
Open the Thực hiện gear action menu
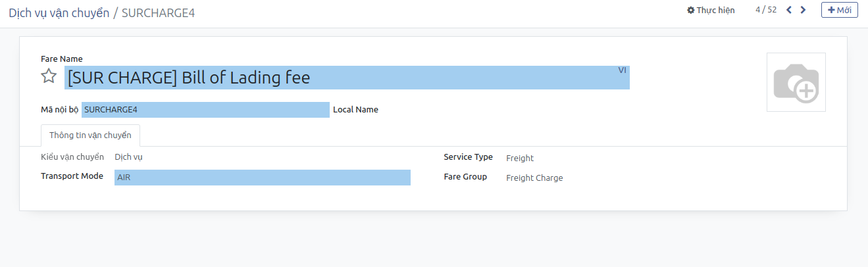click(711, 11)
